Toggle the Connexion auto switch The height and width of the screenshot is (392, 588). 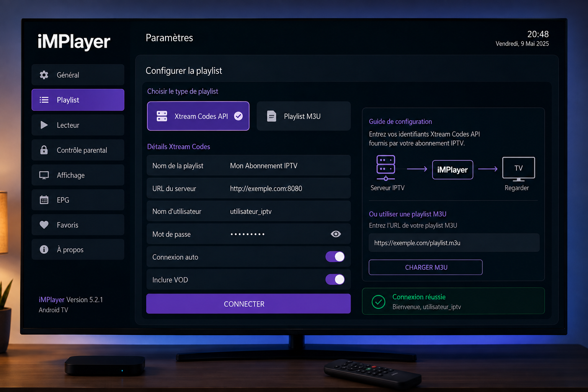pyautogui.click(x=335, y=257)
